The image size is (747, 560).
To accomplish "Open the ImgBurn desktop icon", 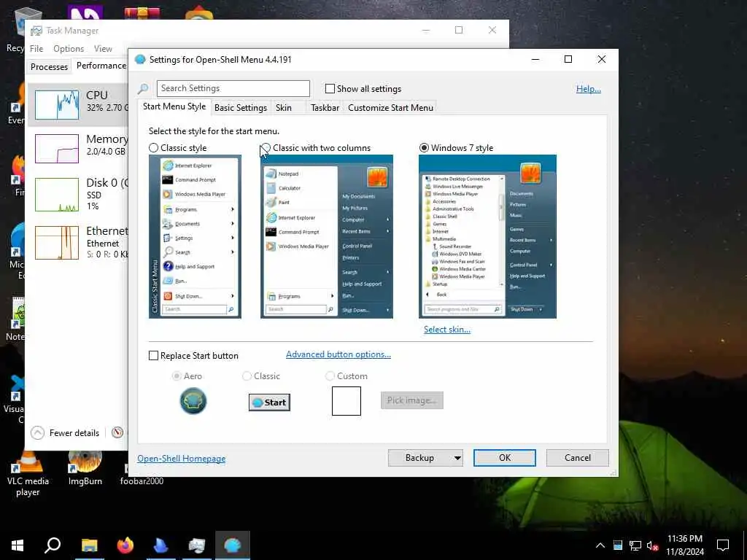I will coord(85,469).
